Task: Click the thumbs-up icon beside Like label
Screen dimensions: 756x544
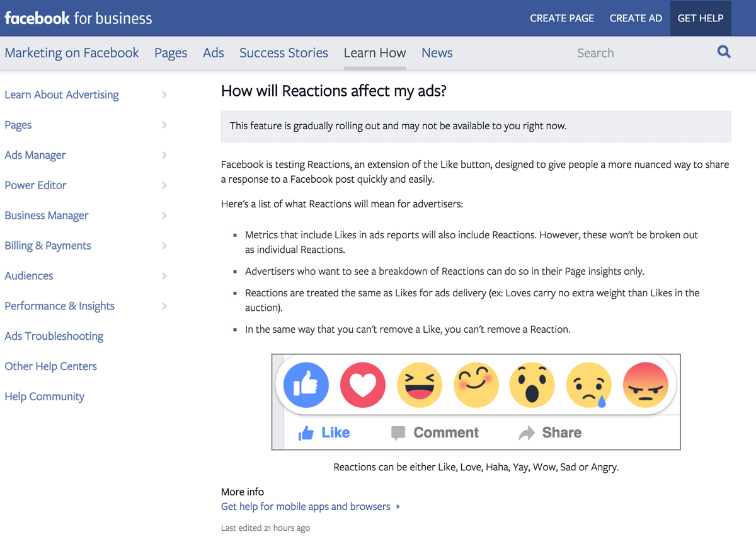Action: (x=306, y=432)
